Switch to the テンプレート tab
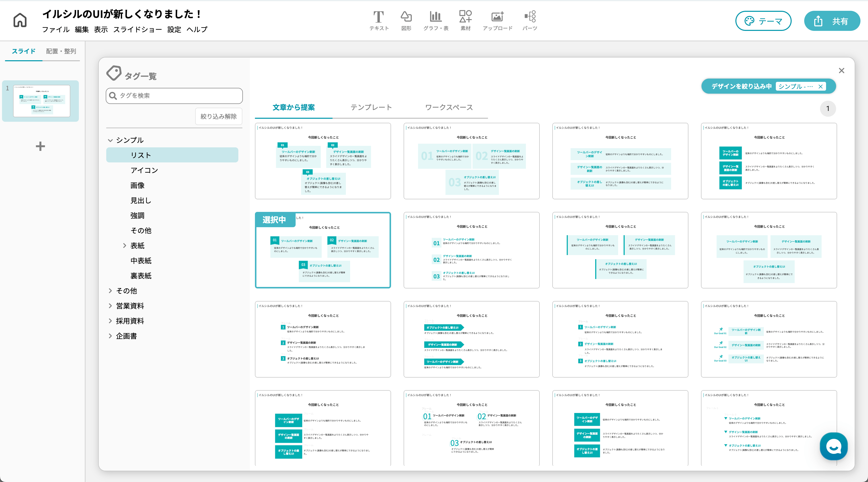Viewport: 868px width, 482px height. pos(371,107)
